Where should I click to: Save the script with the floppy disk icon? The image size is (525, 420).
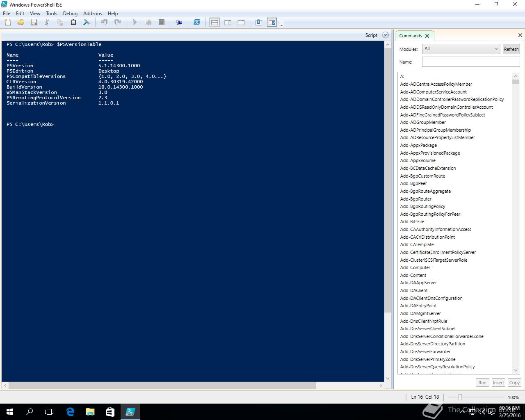point(34,22)
